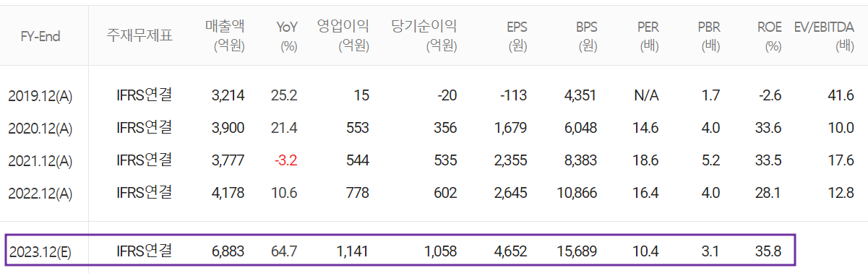Select the 2019 net income -20
Screen dimensions: 868x273
pyautogui.click(x=447, y=95)
